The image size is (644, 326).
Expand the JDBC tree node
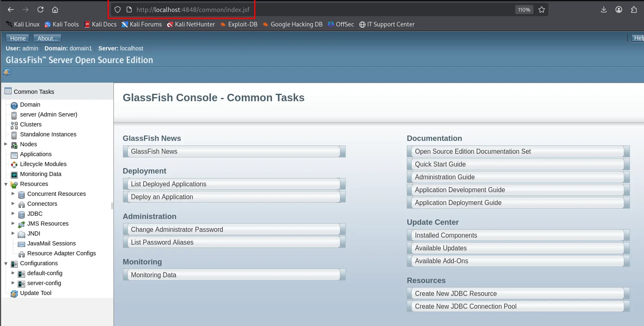[13, 214]
